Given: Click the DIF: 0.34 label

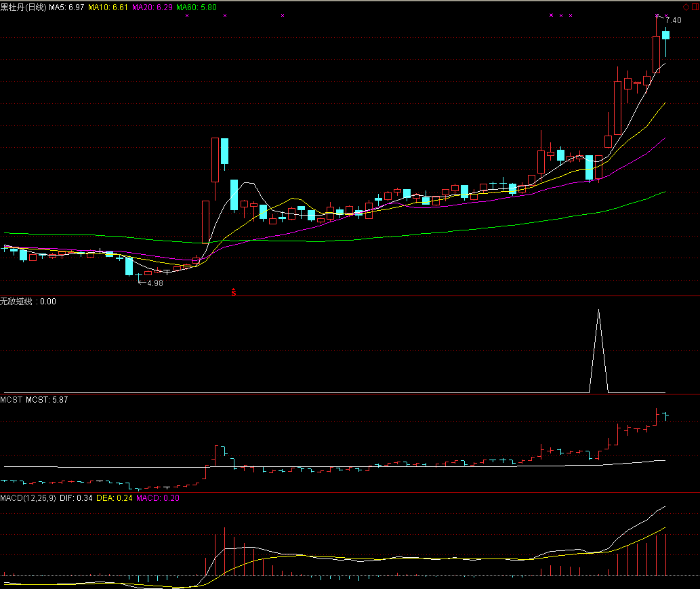Looking at the screenshot, I should coord(76,498).
